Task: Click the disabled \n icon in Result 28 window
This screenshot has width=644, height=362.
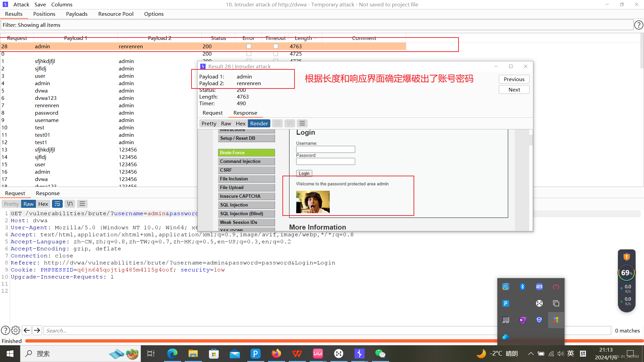Action: pos(290,123)
